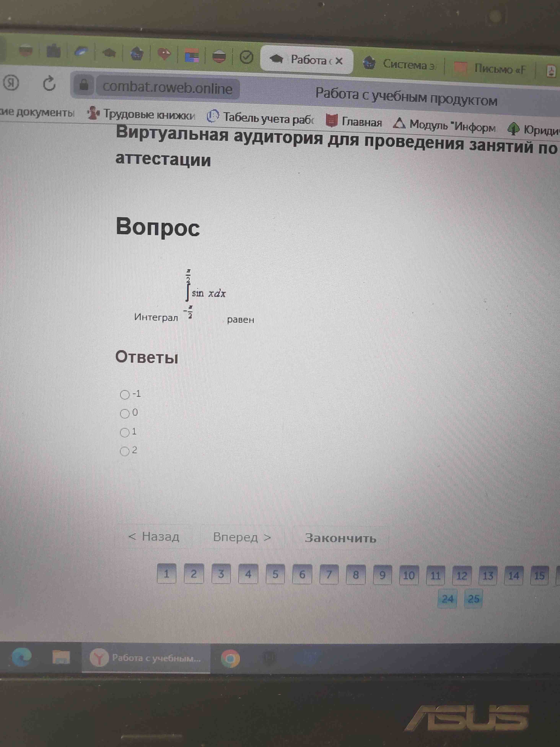Open the pinned tab with checkmark circle icon
560x747 pixels.
pos(246,57)
